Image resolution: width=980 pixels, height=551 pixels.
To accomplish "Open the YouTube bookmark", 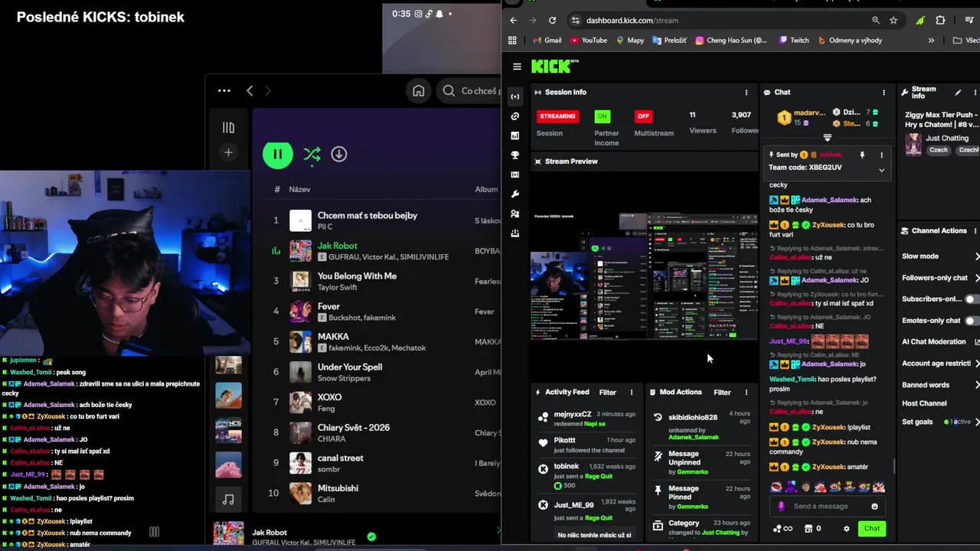I will [x=588, y=41].
